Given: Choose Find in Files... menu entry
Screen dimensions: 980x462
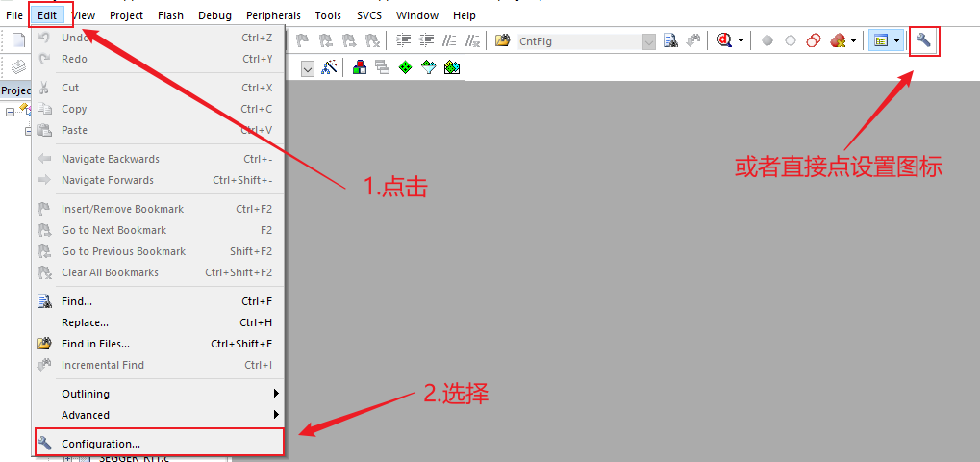Looking at the screenshot, I should [159, 344].
